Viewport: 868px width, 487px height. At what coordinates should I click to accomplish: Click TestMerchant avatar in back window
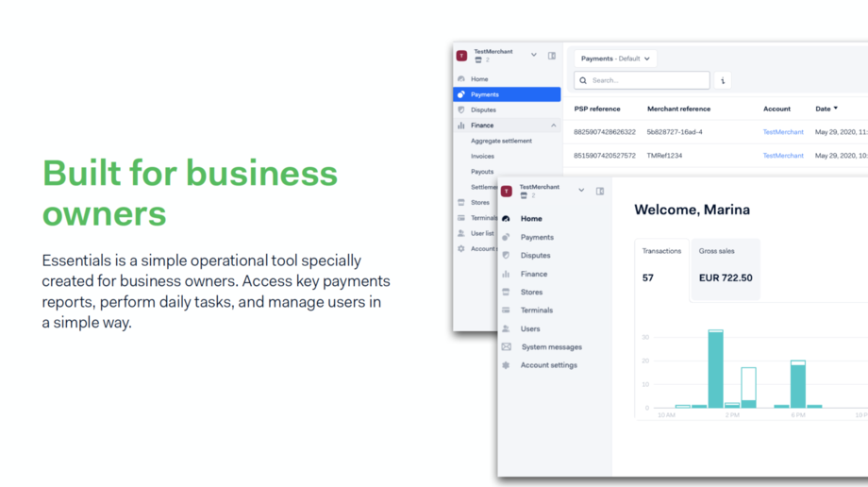click(x=461, y=56)
